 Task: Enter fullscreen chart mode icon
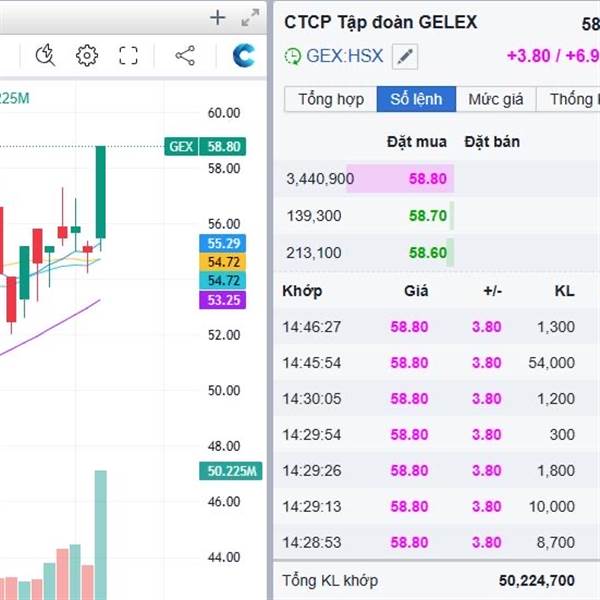[x=128, y=56]
